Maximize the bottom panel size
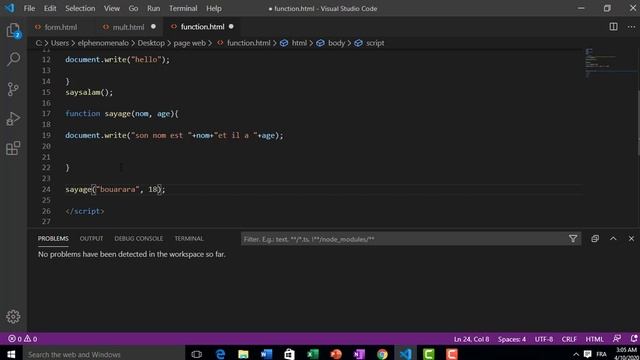The width and height of the screenshot is (640, 360). (613, 239)
